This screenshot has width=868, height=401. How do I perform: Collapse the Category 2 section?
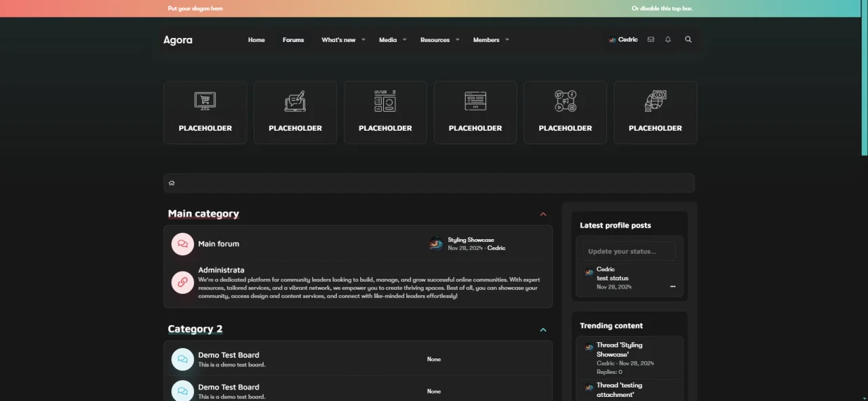pos(543,330)
